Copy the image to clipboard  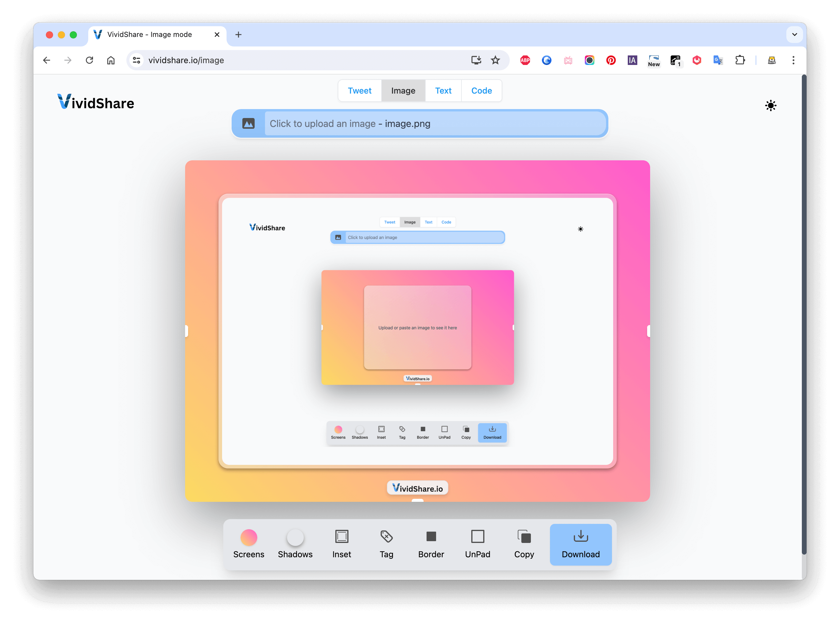524,544
